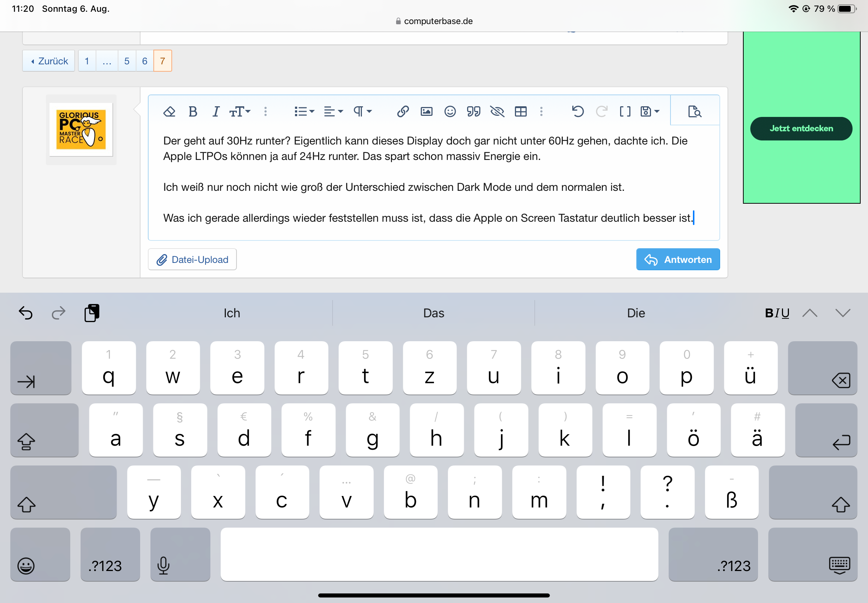Toggle bold formatting in the editor toolbar
The image size is (868, 603).
click(x=193, y=111)
